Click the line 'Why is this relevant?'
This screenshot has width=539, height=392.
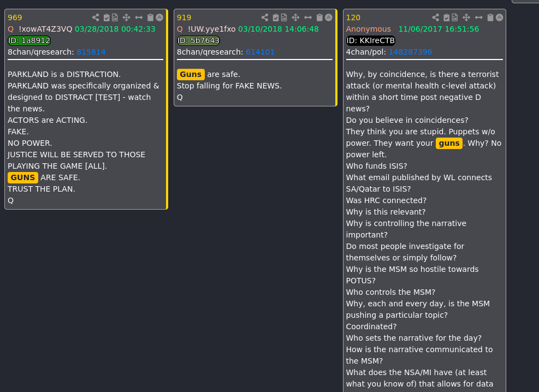point(386,212)
